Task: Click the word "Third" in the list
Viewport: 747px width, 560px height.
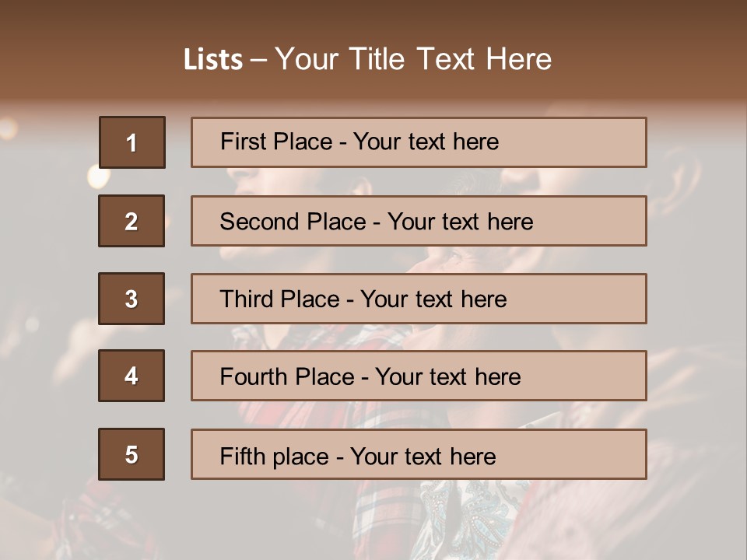Action: point(247,299)
